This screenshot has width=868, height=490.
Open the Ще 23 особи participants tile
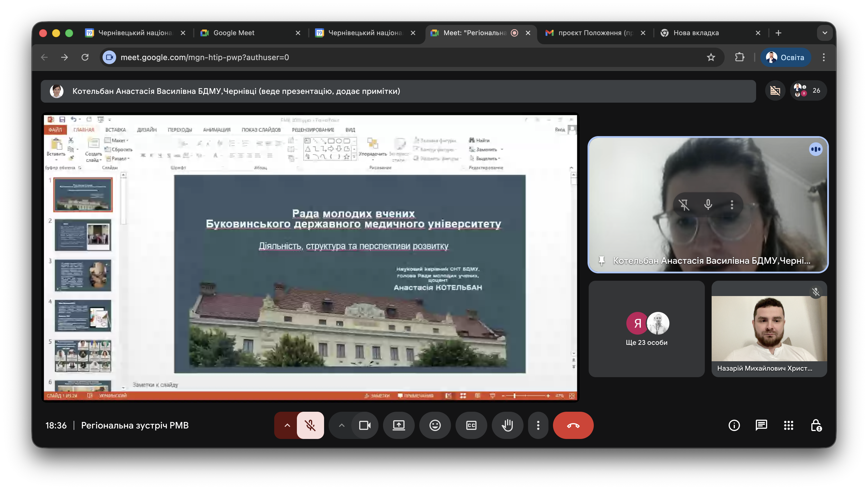pyautogui.click(x=646, y=329)
